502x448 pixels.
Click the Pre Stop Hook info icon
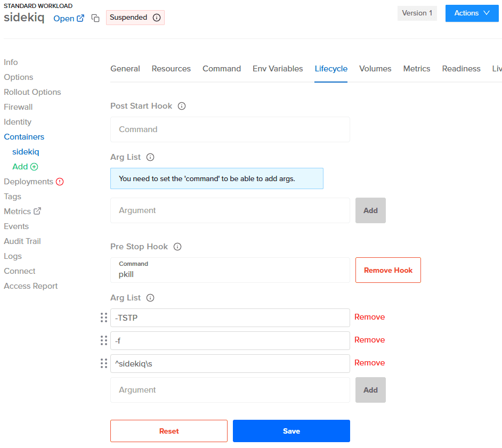point(178,247)
